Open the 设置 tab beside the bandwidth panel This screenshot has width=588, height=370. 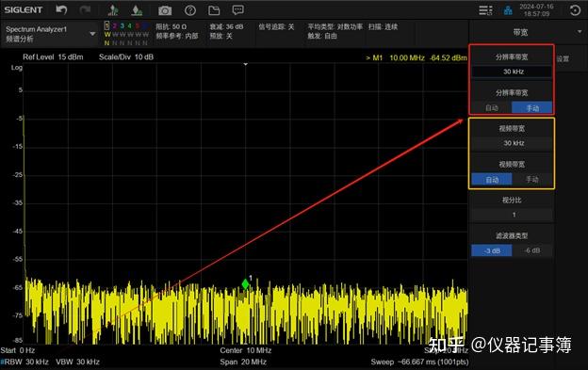click(563, 58)
